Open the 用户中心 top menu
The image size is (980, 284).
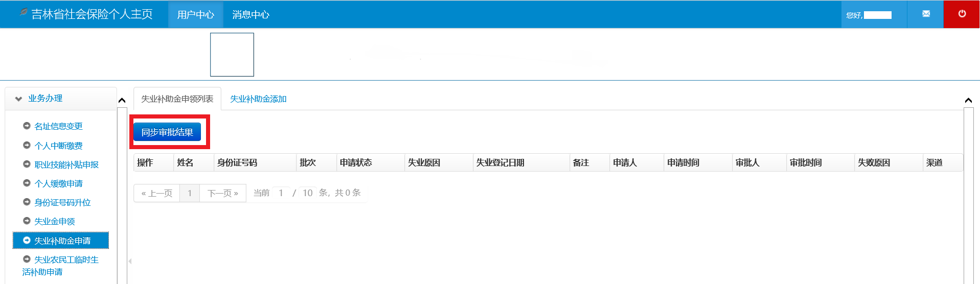point(195,15)
